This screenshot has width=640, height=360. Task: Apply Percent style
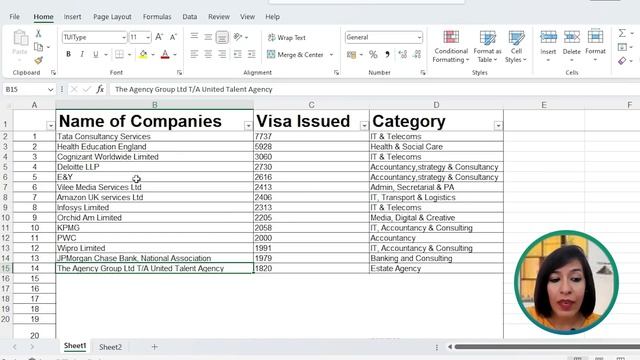(x=373, y=54)
